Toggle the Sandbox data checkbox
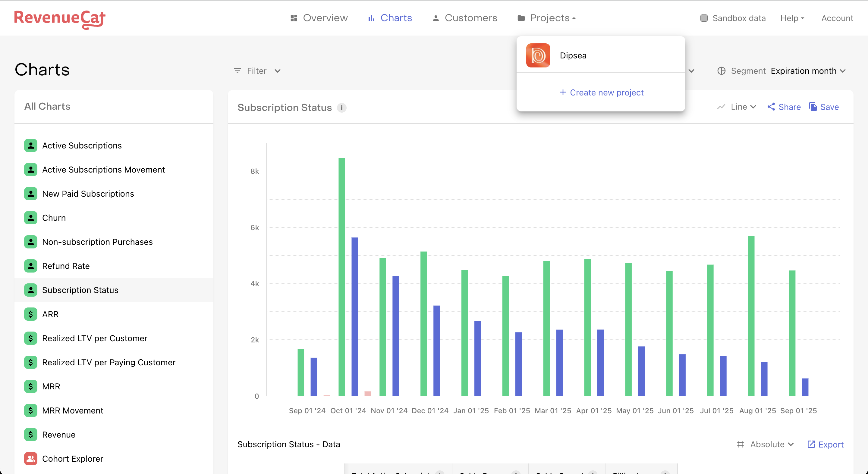The height and width of the screenshot is (474, 868). [x=704, y=18]
